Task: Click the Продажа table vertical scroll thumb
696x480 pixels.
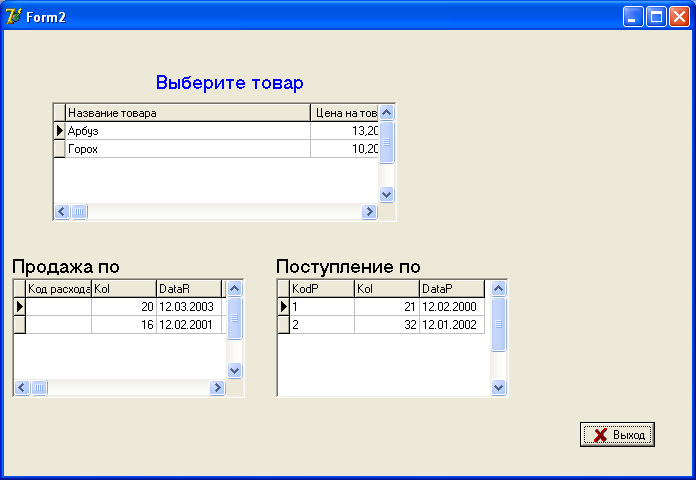Action: tap(234, 318)
